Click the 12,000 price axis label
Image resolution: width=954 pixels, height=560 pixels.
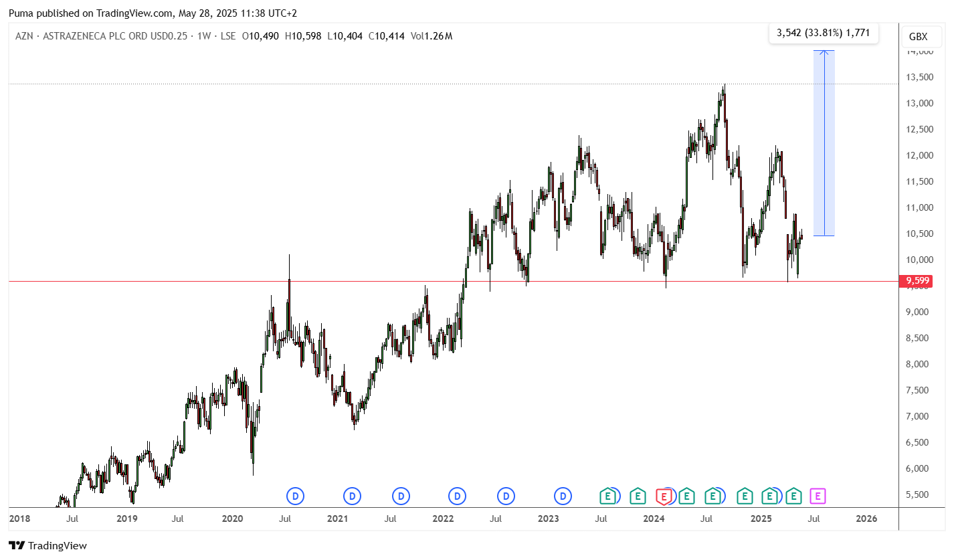pyautogui.click(x=919, y=155)
